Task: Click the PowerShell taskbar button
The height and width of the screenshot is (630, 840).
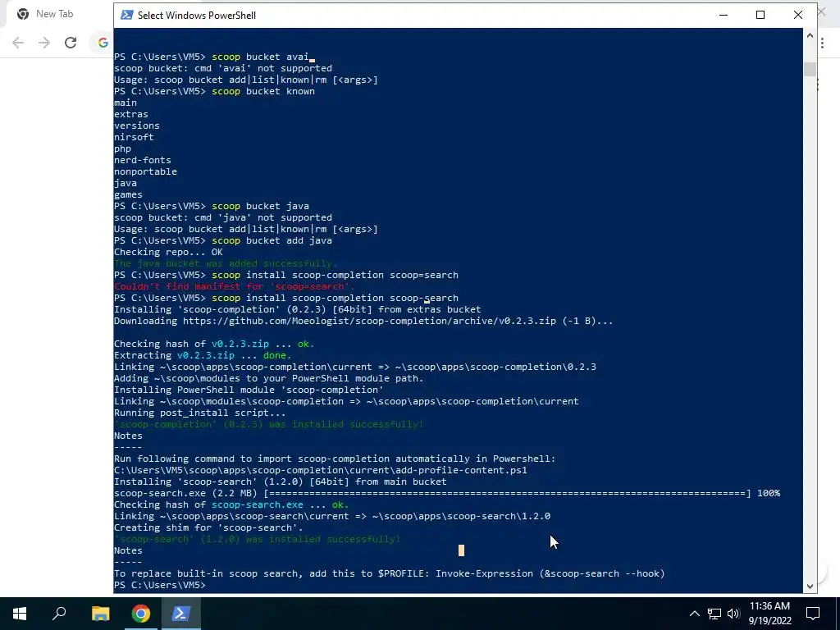Action: 180,614
